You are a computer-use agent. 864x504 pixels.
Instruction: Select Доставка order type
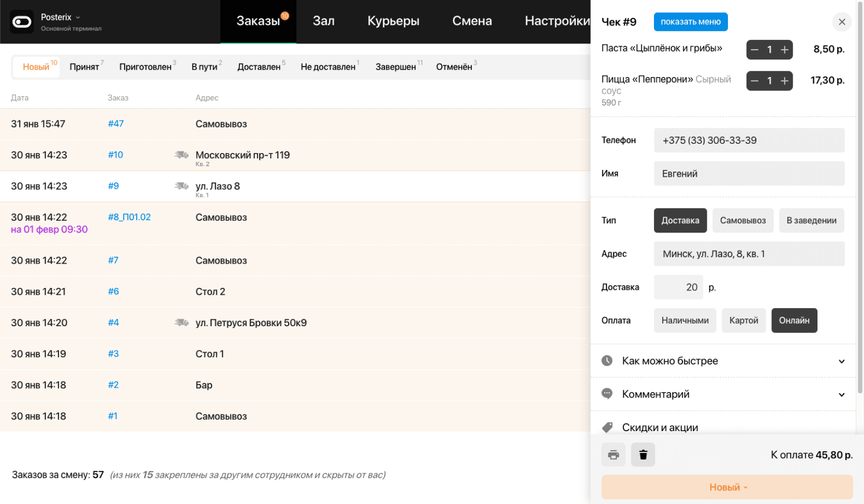coord(680,220)
